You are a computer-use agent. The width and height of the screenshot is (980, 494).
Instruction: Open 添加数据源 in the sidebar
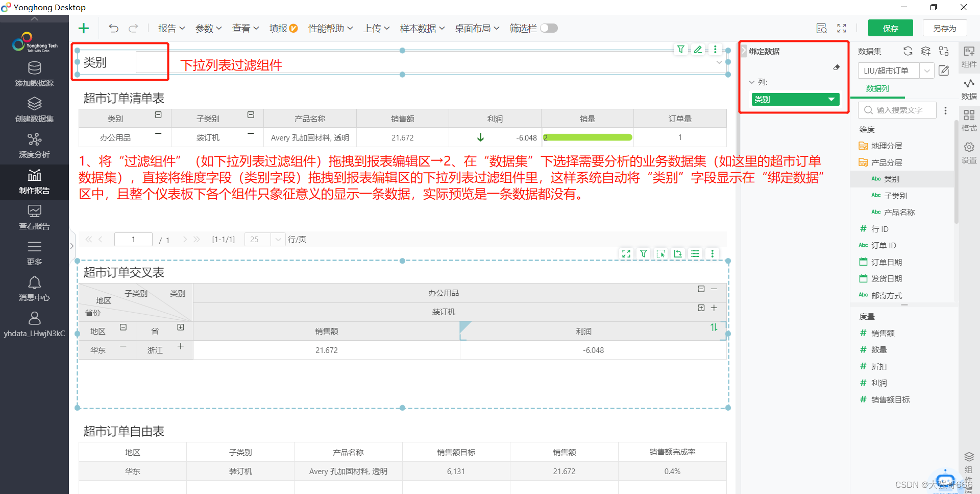(34, 75)
